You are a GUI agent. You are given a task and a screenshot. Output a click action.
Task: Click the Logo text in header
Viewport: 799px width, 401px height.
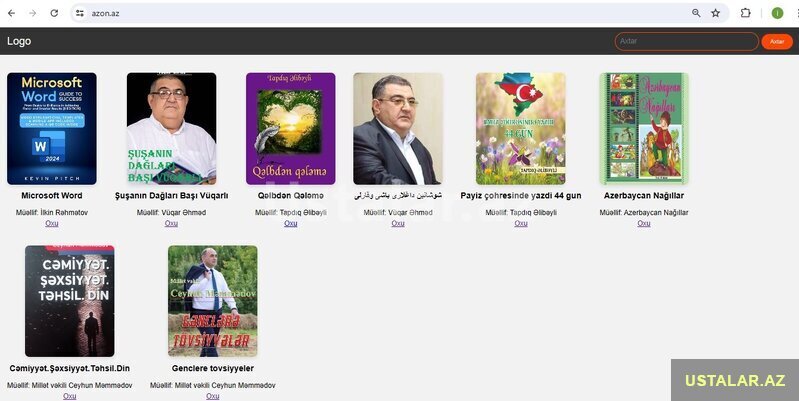click(x=19, y=41)
